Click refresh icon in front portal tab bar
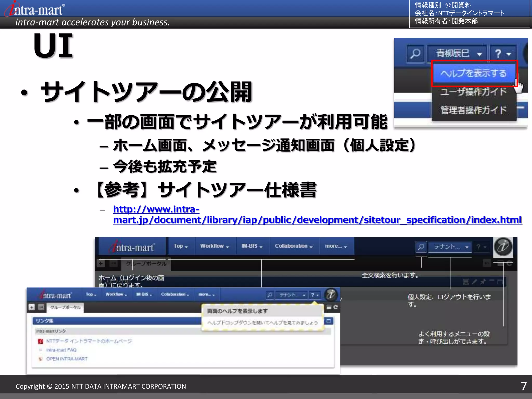This screenshot has width=532, height=399. click(x=335, y=307)
